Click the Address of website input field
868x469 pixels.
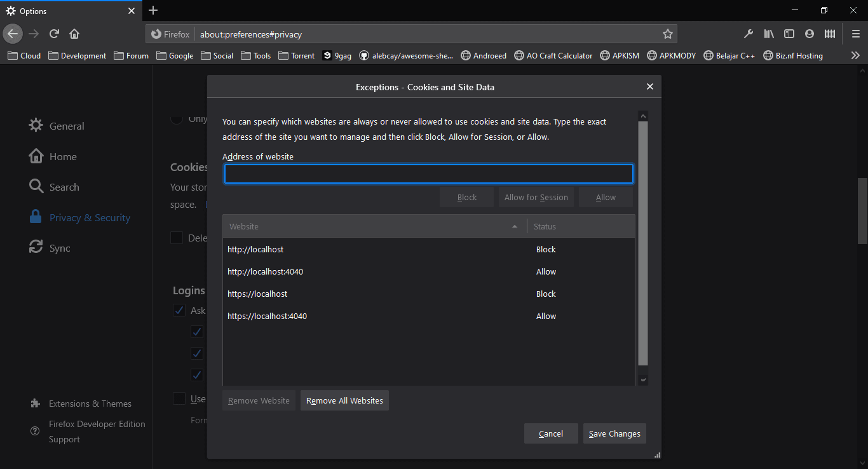[428, 173]
